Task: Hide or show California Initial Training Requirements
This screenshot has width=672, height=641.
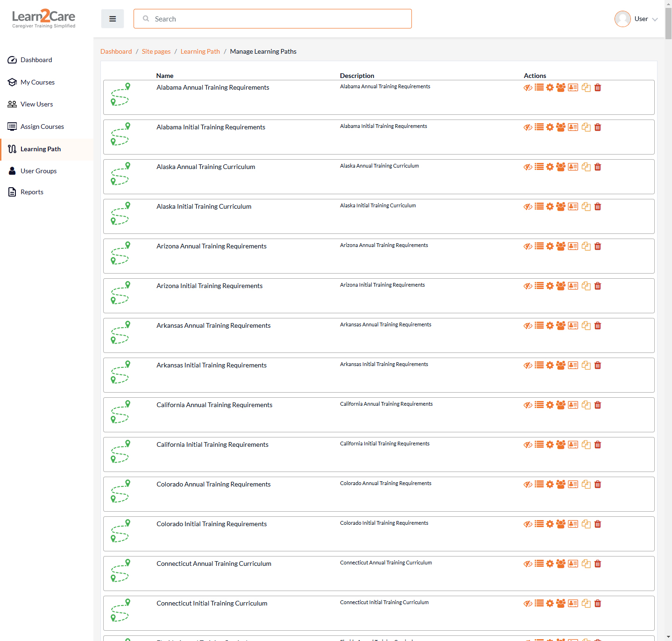Action: coord(528,445)
